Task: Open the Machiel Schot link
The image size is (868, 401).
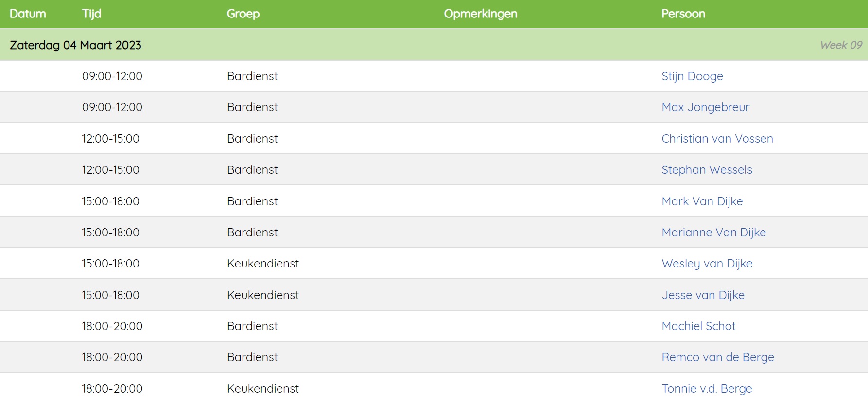Action: 698,326
